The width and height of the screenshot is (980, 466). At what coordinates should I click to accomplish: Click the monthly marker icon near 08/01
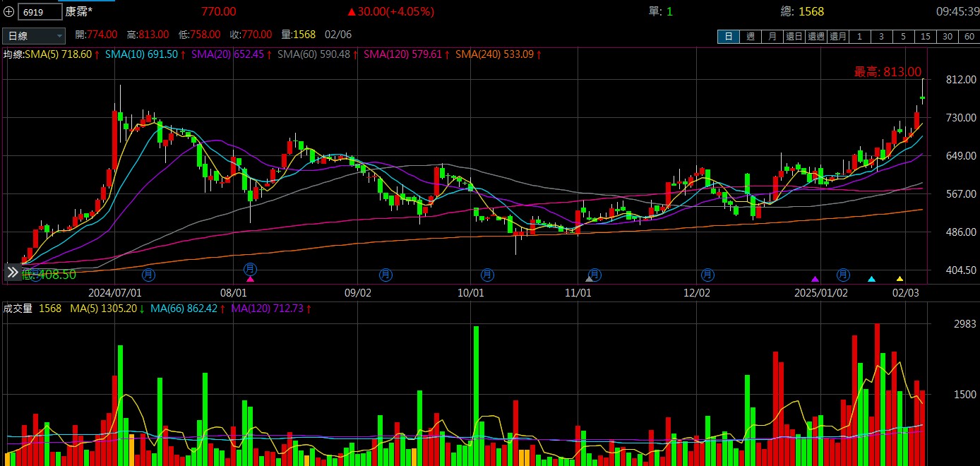tap(250, 269)
